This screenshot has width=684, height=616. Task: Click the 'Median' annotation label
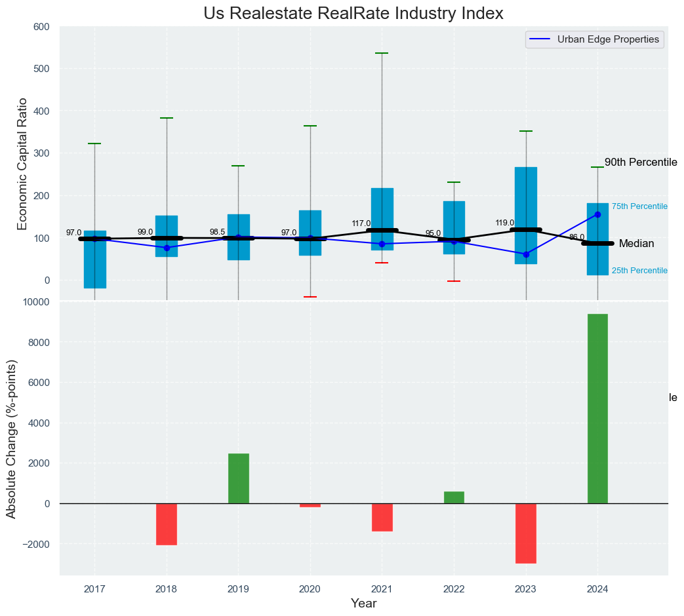pos(636,244)
